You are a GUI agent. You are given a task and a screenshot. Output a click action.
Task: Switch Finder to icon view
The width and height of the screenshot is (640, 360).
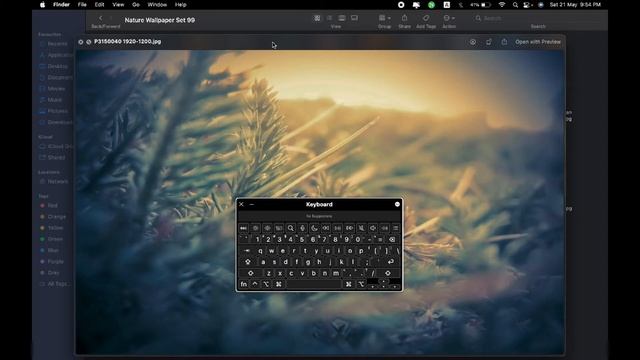click(x=317, y=18)
